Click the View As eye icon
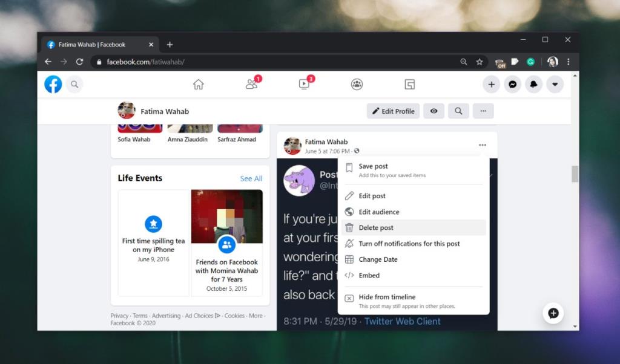The width and height of the screenshot is (620, 364). (434, 111)
